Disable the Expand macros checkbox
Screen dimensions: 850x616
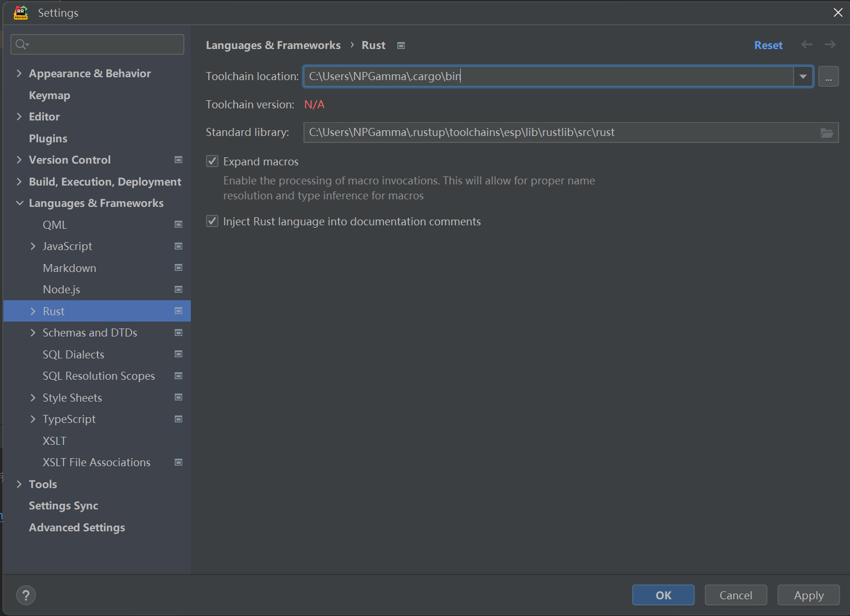click(x=212, y=161)
